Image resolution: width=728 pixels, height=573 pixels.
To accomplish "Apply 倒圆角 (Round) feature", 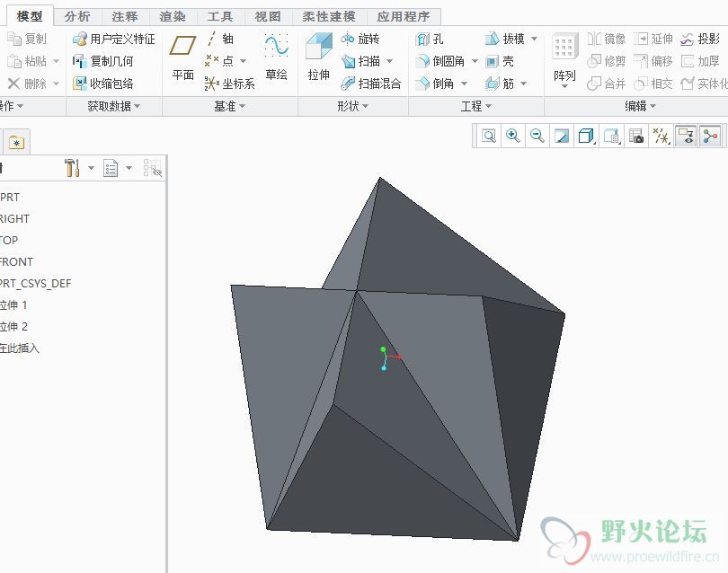I will point(440,61).
